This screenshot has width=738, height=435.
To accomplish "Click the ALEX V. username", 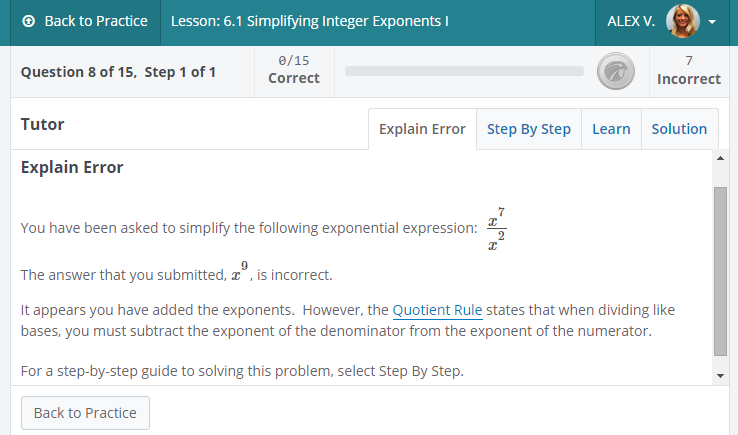I will (631, 21).
